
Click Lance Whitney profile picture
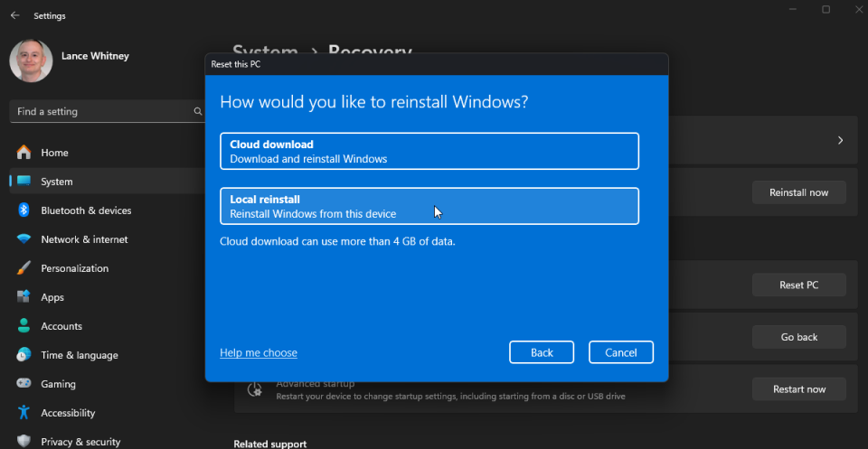(31, 61)
